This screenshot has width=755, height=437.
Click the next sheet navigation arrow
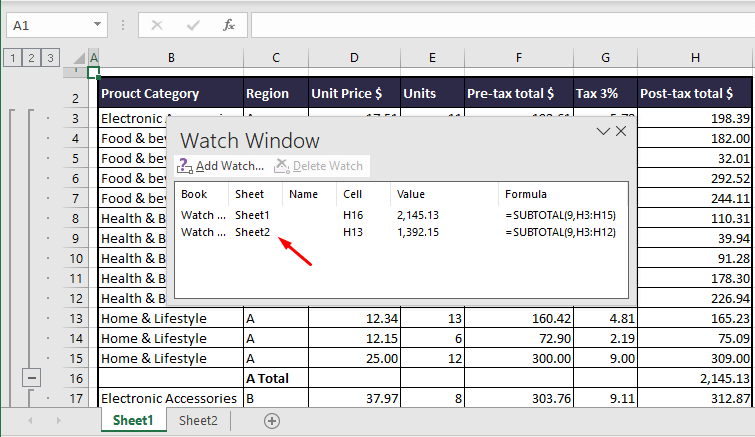pyautogui.click(x=58, y=421)
